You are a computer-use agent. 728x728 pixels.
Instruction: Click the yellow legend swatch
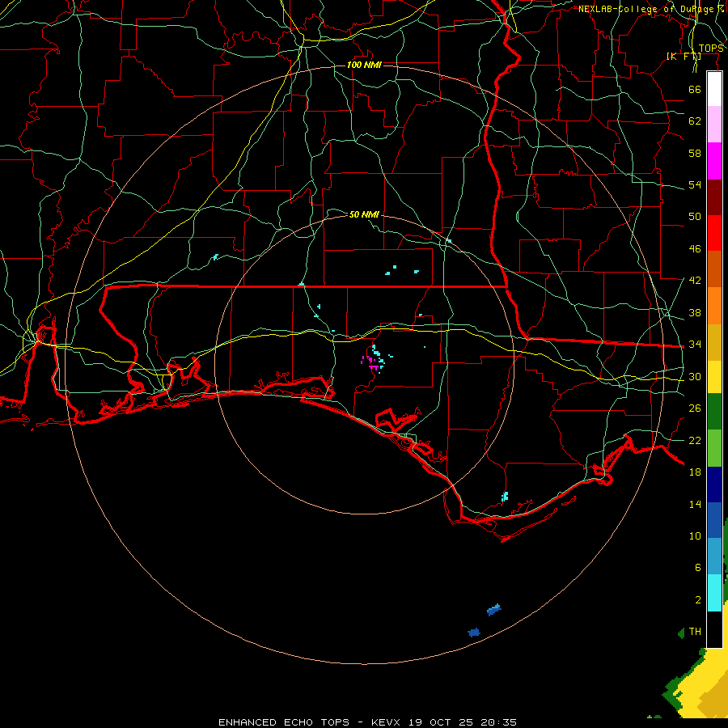714,377
